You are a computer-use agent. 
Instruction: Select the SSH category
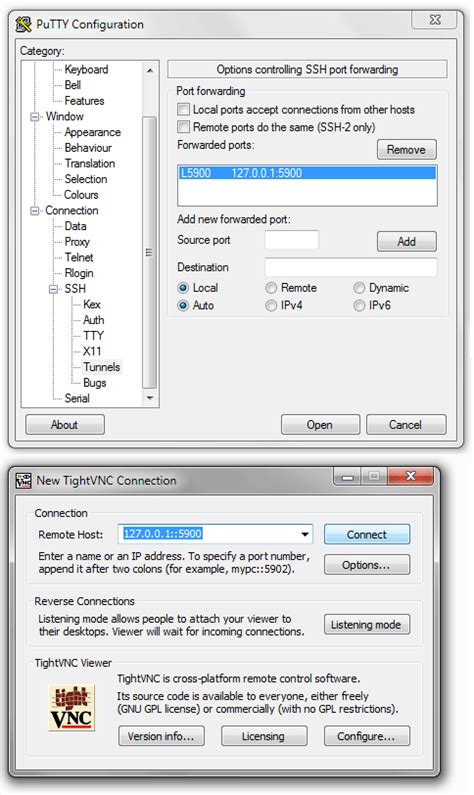click(75, 289)
